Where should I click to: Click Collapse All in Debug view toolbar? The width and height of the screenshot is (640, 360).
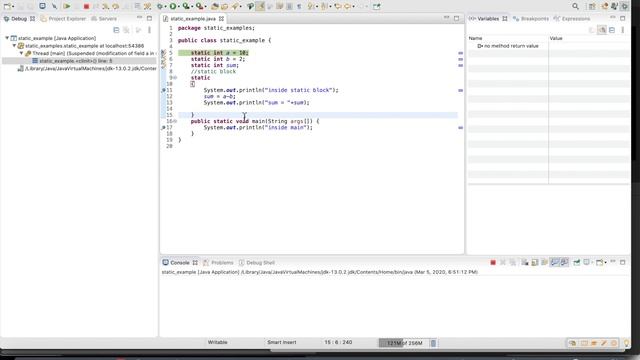click(x=116, y=30)
